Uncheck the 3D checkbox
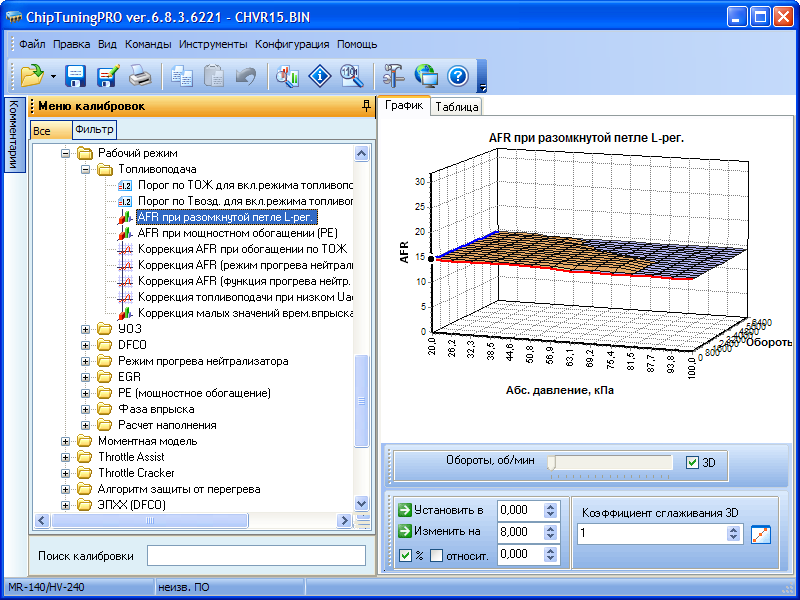Screen dimensions: 800x600 pyautogui.click(x=693, y=463)
